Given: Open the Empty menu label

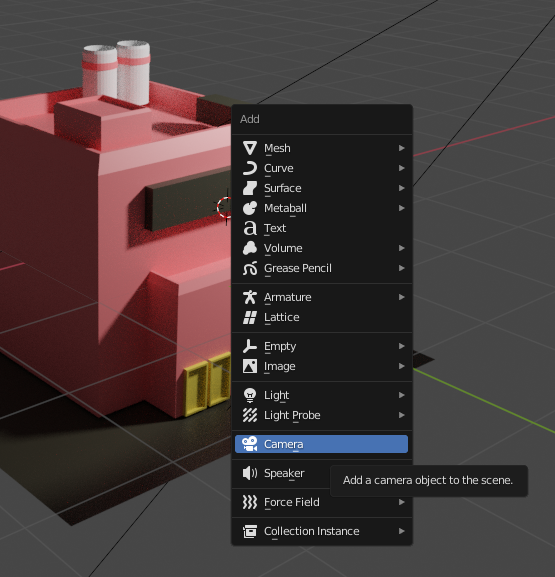Looking at the screenshot, I should 280,347.
